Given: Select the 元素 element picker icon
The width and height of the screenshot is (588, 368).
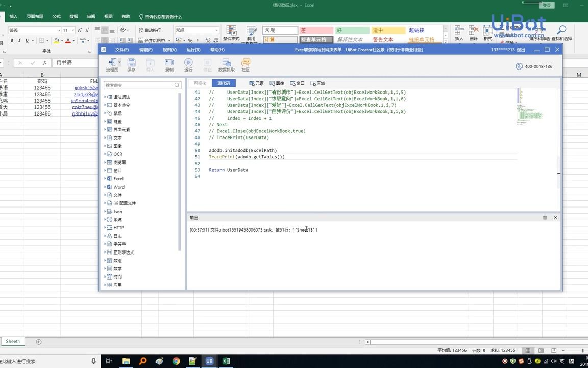Looking at the screenshot, I should click(256, 83).
